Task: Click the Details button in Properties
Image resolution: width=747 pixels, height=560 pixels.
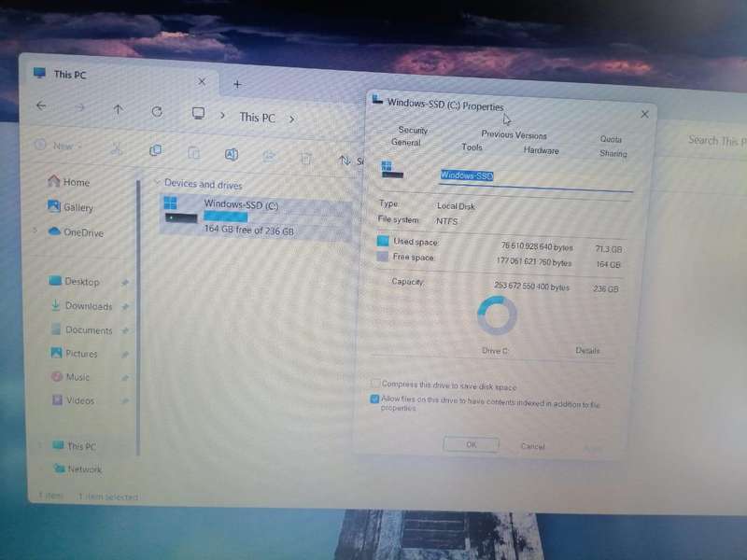Action: click(587, 351)
